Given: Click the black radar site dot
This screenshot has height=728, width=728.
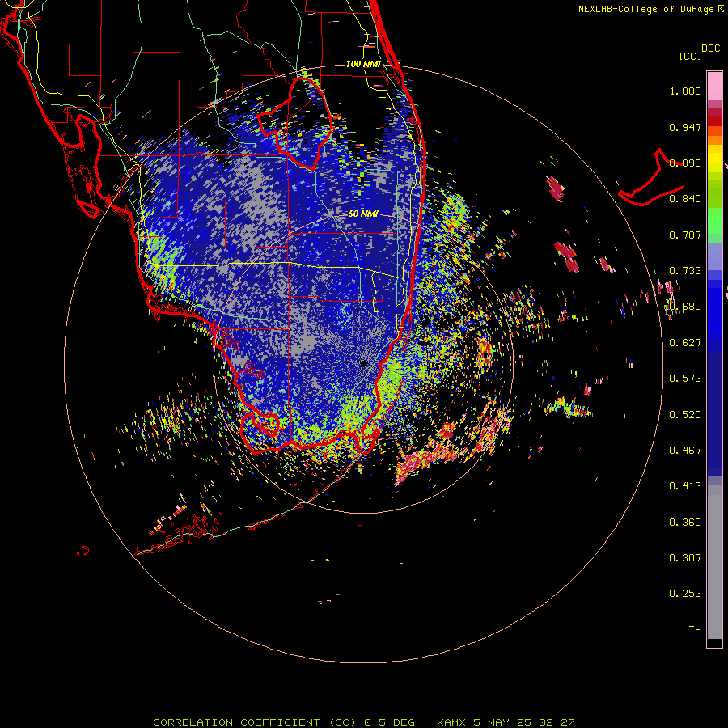Looking at the screenshot, I should pos(363,363).
